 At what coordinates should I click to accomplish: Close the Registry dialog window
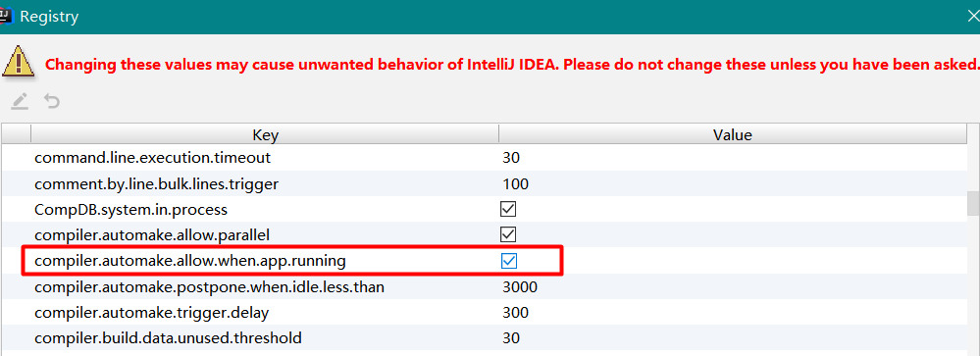[x=972, y=17]
